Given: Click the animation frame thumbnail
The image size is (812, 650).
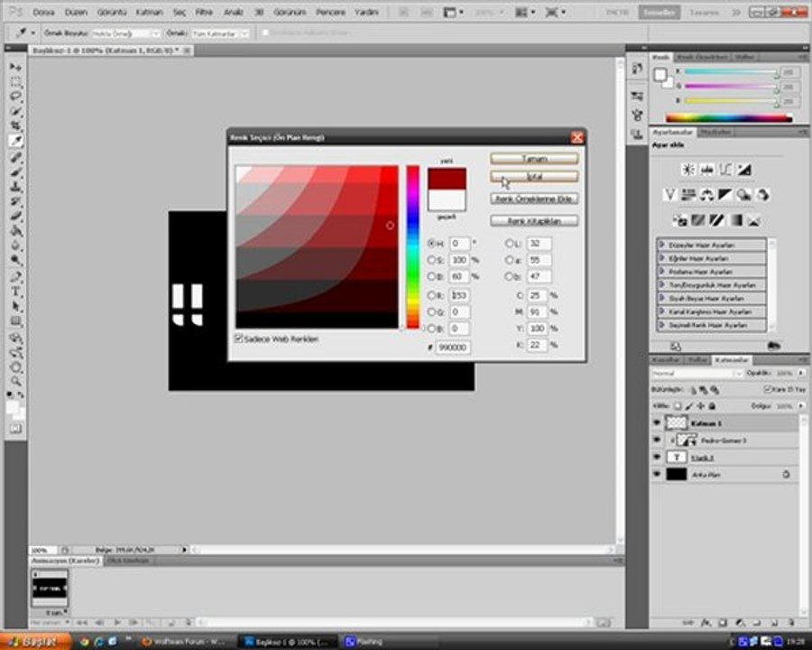Looking at the screenshot, I should pyautogui.click(x=50, y=589).
